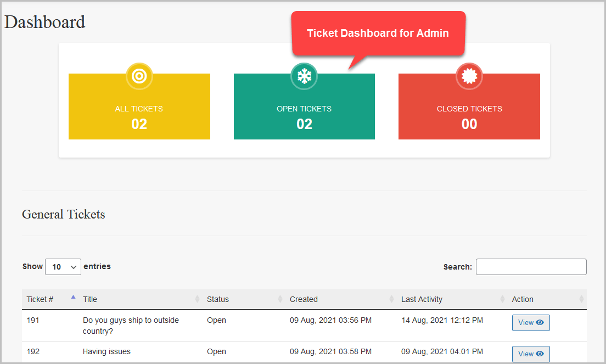Click the Dashboard page title
This screenshot has width=606, height=364.
click(44, 21)
